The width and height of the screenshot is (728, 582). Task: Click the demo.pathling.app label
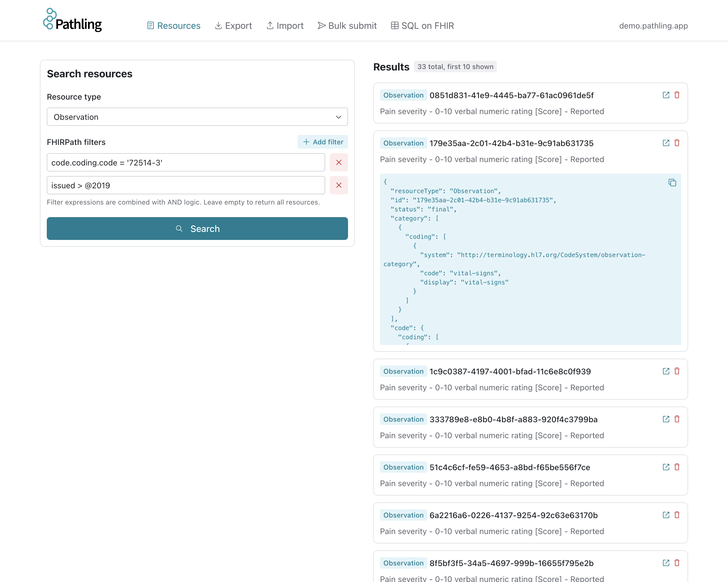coord(653,25)
